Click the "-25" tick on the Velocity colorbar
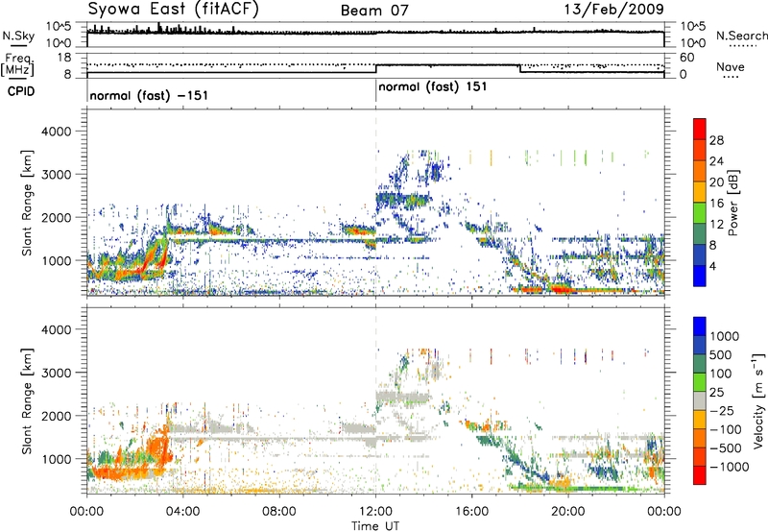Viewport: 768px width, 532px height. pyautogui.click(x=722, y=410)
